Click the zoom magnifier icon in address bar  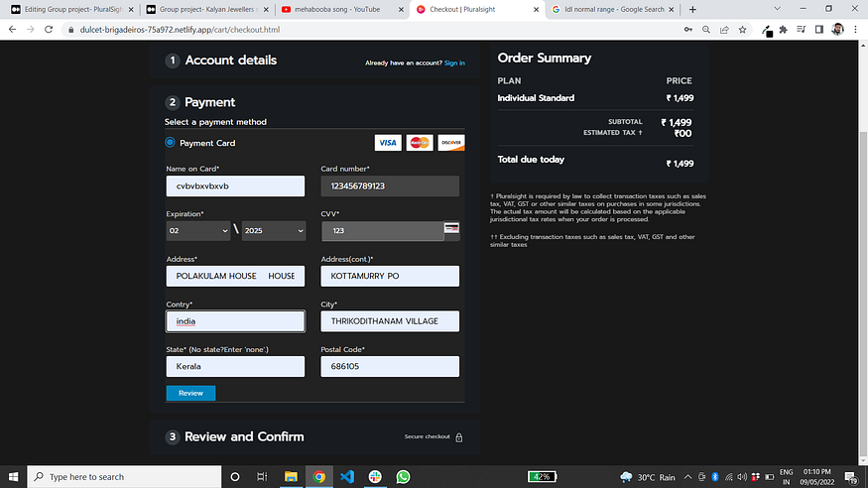coord(706,30)
